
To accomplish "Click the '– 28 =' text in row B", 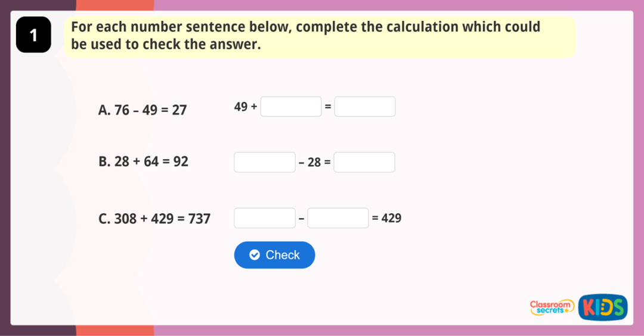I will [x=314, y=163].
